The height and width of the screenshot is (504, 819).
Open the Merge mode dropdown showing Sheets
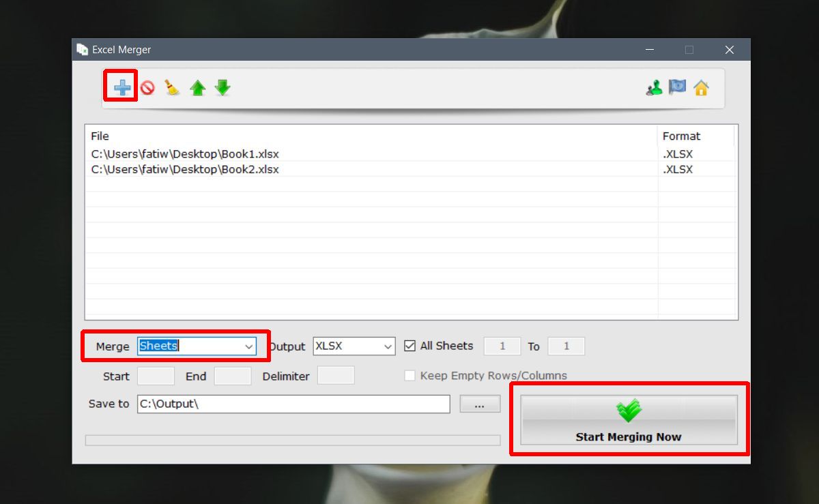pyautogui.click(x=248, y=346)
